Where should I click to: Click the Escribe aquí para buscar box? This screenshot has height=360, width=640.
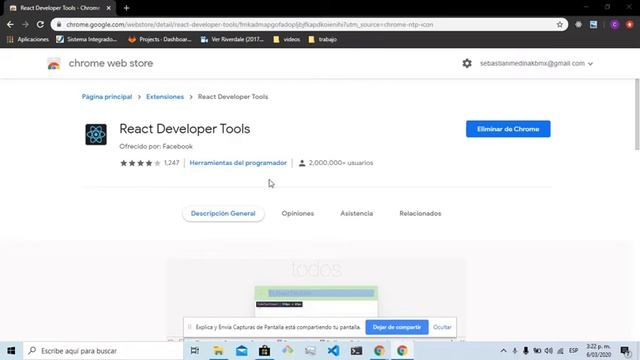point(103,351)
